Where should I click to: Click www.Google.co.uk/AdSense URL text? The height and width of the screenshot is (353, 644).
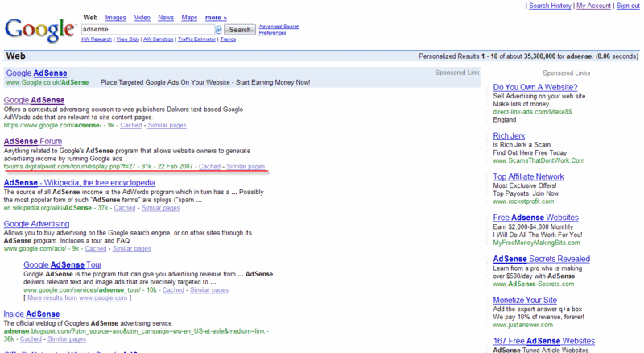pos(47,82)
